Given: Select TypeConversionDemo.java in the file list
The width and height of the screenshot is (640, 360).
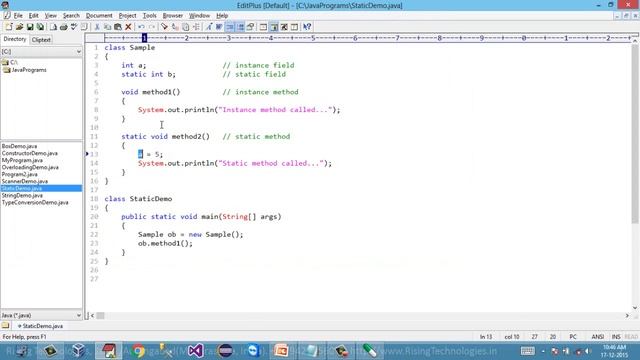Looking at the screenshot, I should (35, 202).
